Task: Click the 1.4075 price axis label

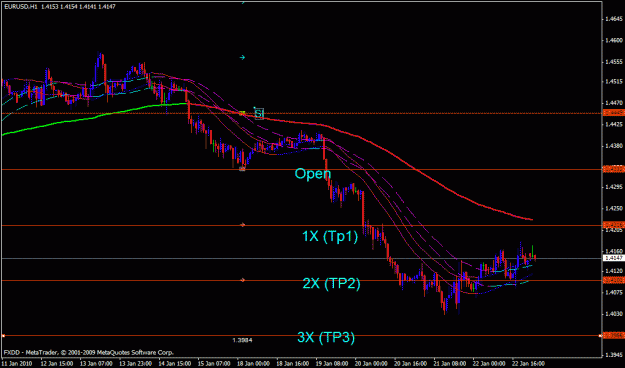Action: pos(614,292)
